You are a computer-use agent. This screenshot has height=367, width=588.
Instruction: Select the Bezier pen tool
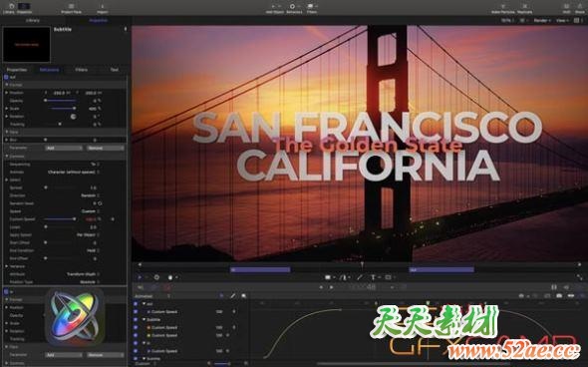(x=344, y=277)
